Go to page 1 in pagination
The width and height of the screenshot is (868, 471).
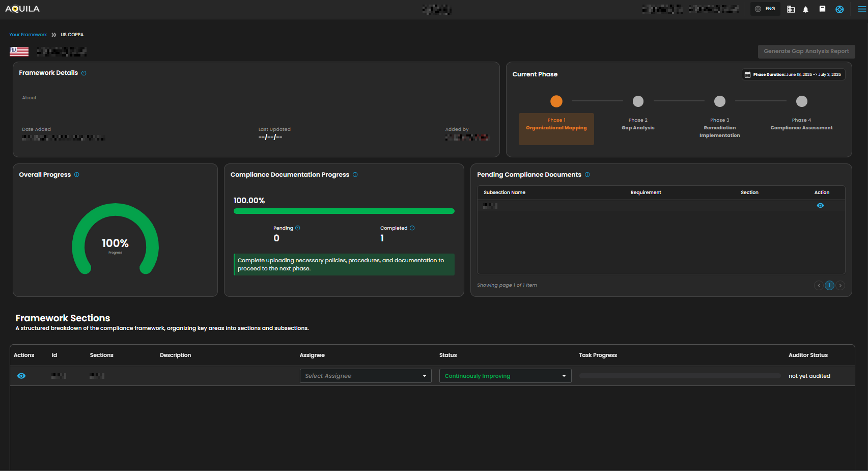tap(829, 286)
